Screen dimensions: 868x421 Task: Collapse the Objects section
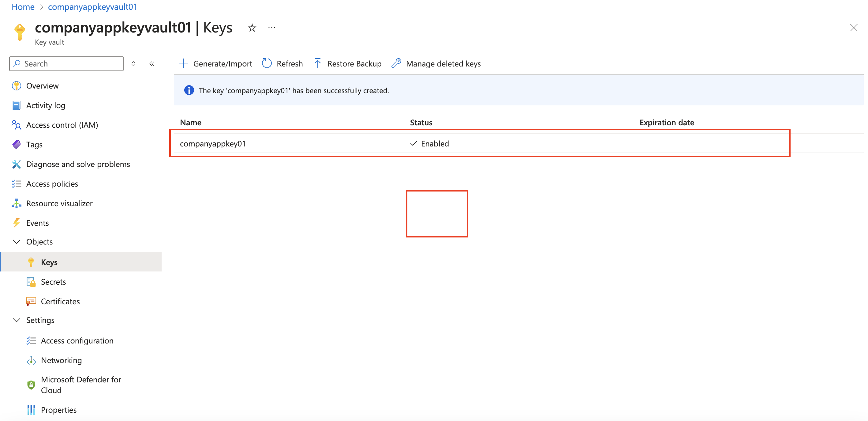(x=16, y=242)
